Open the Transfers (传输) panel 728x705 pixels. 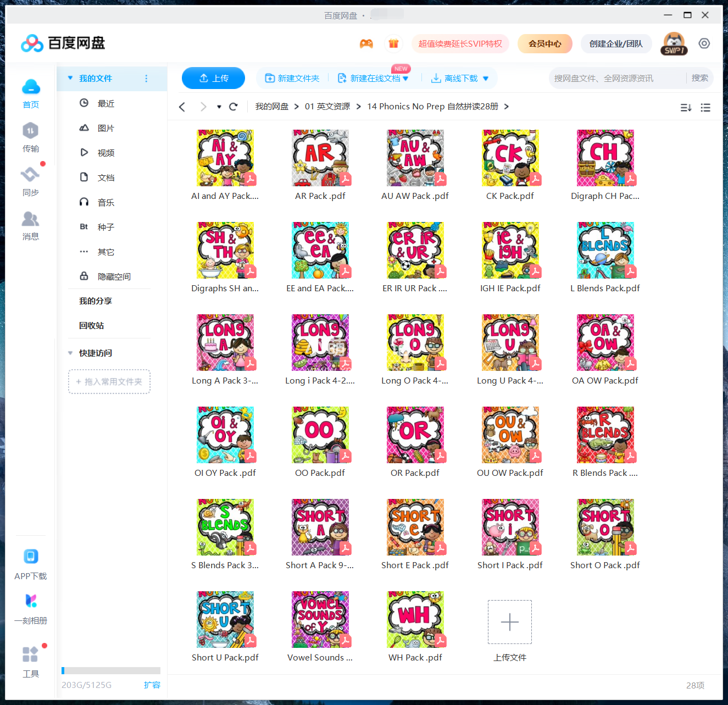coord(31,136)
